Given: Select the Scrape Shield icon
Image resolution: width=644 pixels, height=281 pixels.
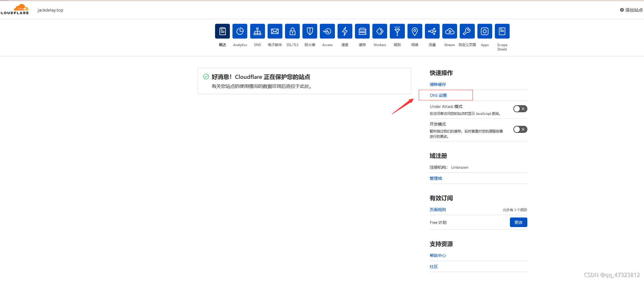Looking at the screenshot, I should click(x=502, y=31).
